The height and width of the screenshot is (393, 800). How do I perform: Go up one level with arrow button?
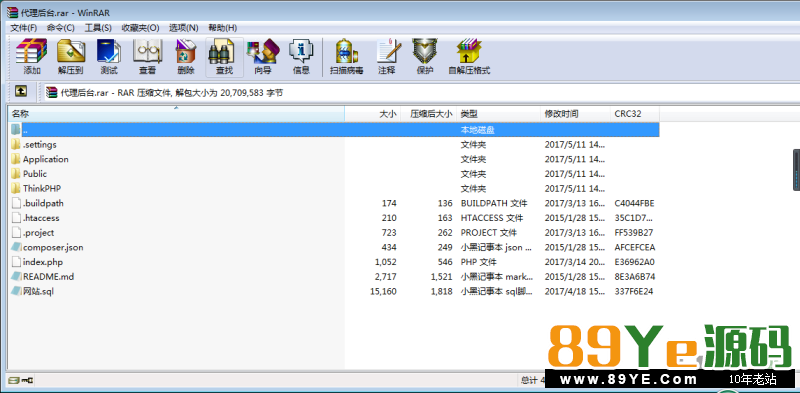coord(20,92)
